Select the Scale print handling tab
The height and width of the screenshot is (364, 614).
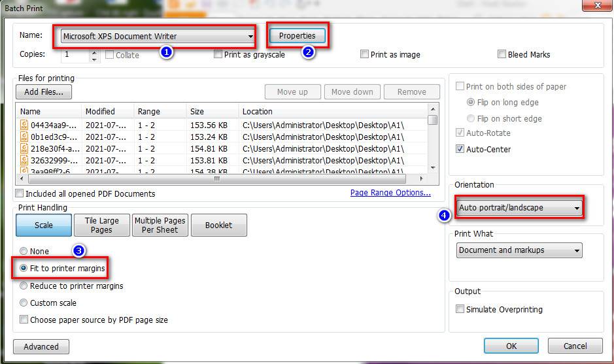pos(44,225)
